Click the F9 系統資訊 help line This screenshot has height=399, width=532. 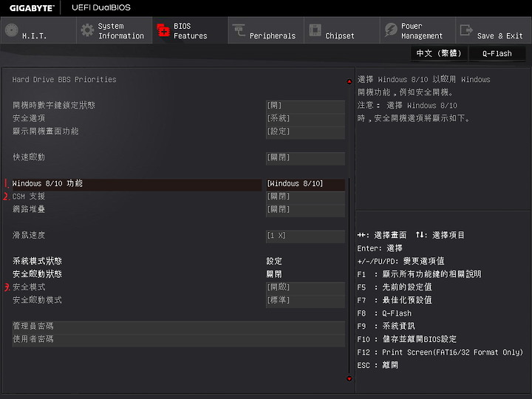pos(386,327)
